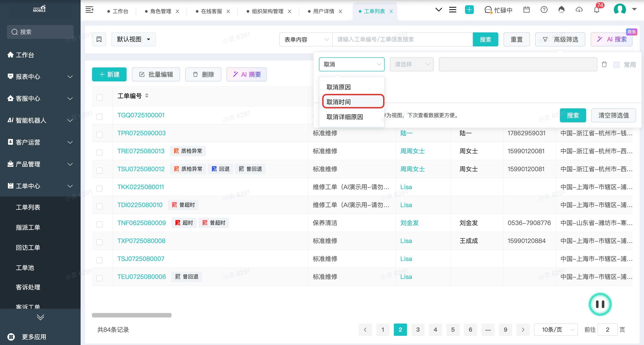This screenshot has width=644, height=345.
Task: Open work order TGQ0725100001 link
Action: pyautogui.click(x=141, y=115)
